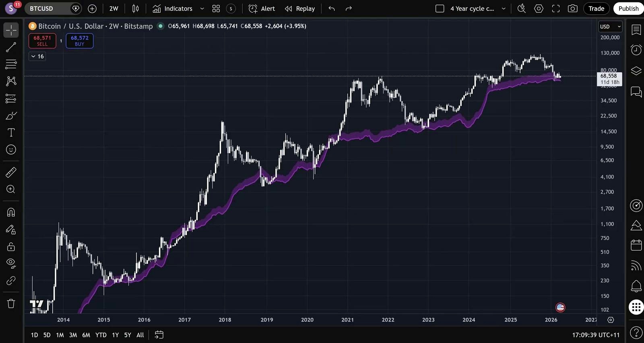This screenshot has width=644, height=343.
Task: Select the chart layout square icon
Action: [440, 8]
